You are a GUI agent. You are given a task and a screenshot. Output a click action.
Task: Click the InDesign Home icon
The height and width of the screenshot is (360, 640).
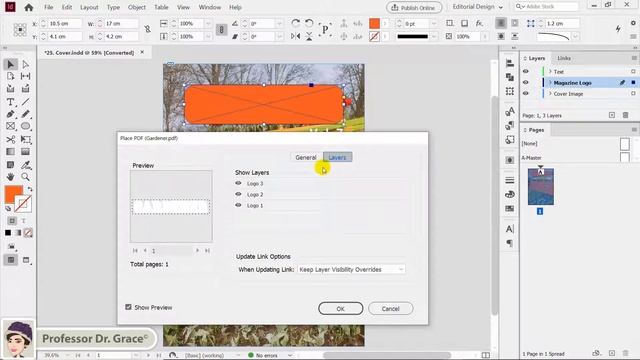(x=29, y=7)
